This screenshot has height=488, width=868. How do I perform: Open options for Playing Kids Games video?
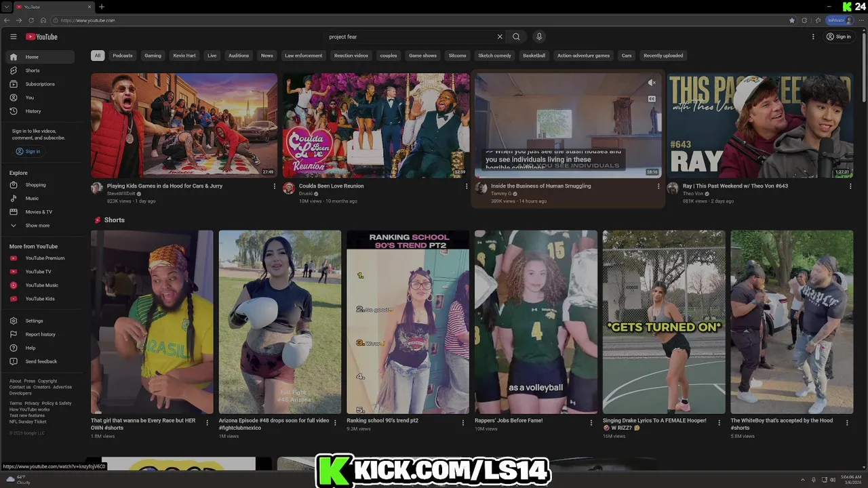[x=275, y=186]
